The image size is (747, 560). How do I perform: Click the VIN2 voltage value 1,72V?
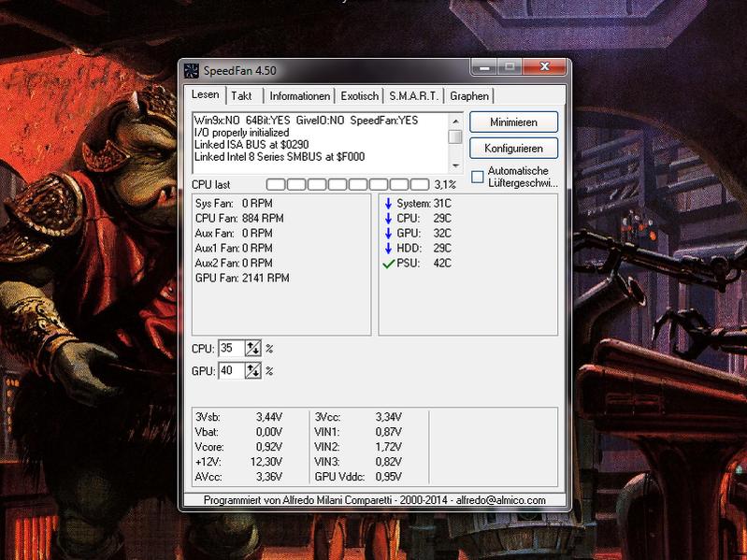(389, 447)
